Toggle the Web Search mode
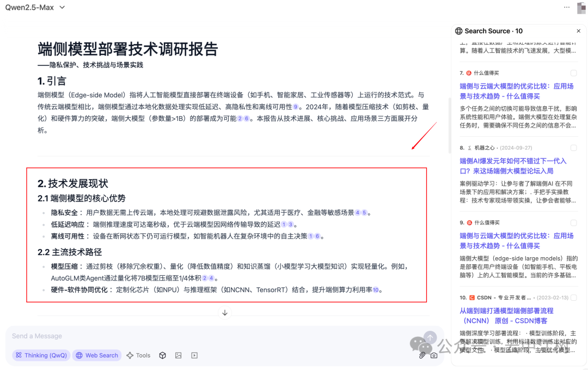This screenshot has height=370, width=588. (97, 355)
